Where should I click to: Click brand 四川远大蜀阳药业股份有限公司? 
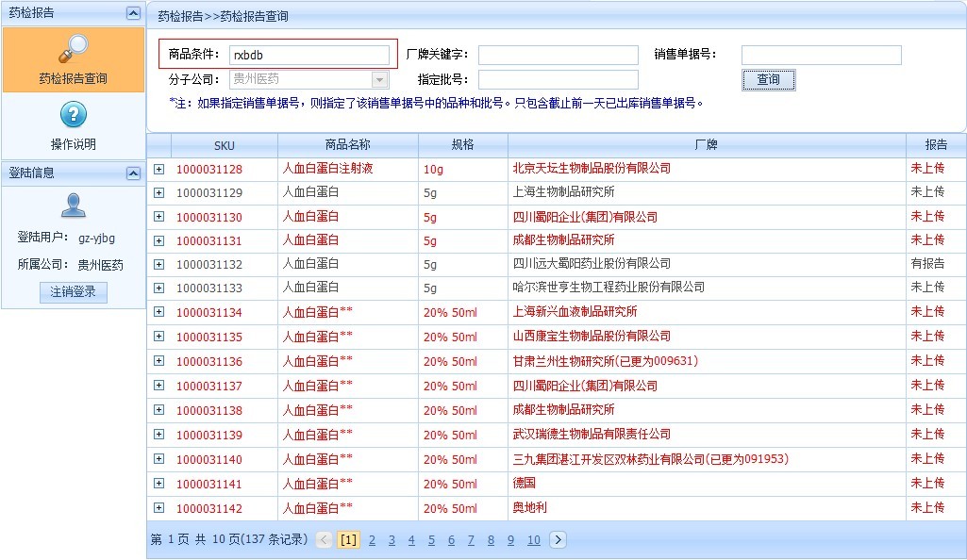tap(592, 264)
